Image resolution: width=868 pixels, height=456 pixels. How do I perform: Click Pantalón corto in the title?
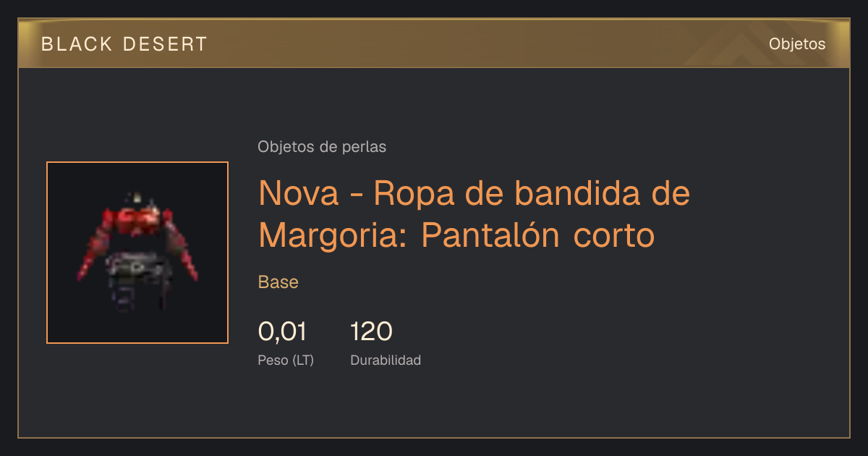click(x=537, y=235)
